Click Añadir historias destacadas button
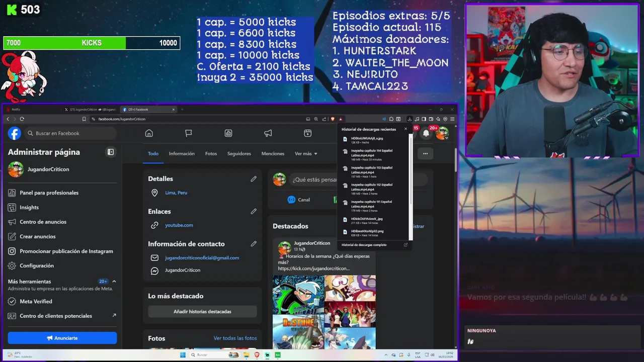The image size is (644, 362). (x=202, y=312)
